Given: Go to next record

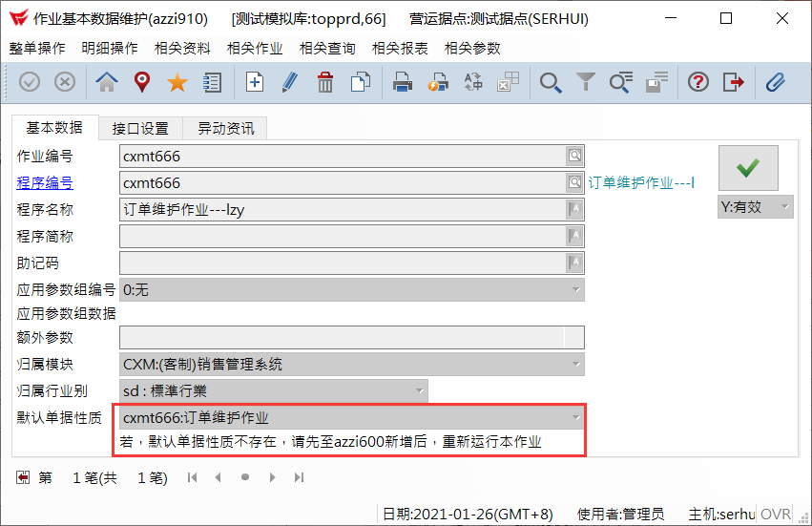Looking at the screenshot, I should [272, 477].
